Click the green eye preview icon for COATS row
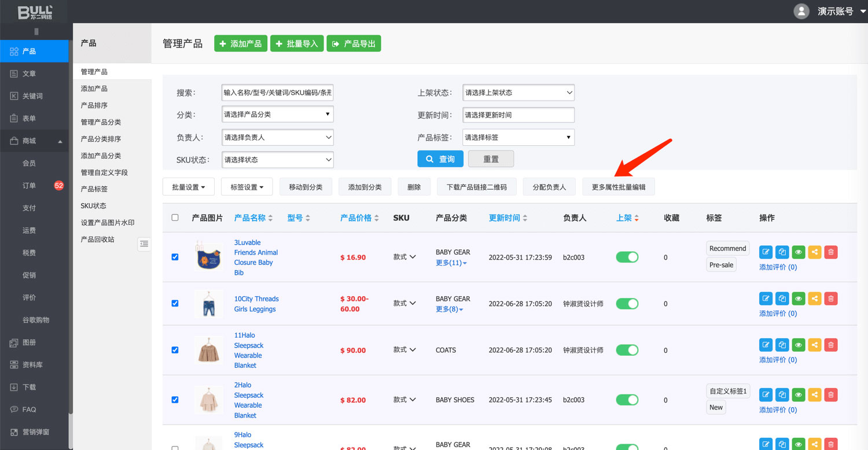 coord(798,345)
